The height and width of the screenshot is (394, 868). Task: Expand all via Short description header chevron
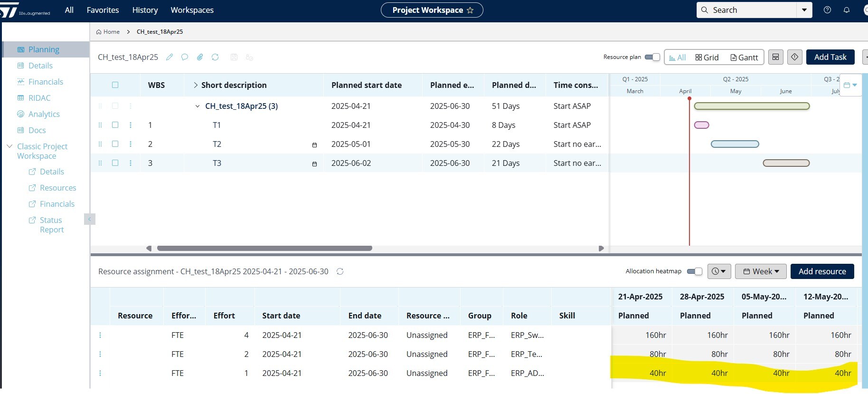tap(195, 85)
